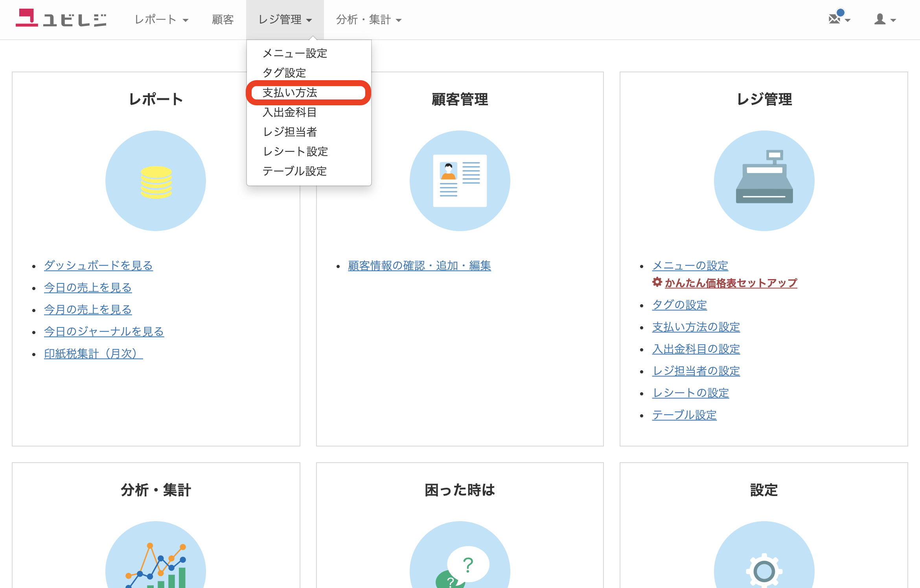This screenshot has width=920, height=588.
Task: Click the cash register icon
Action: [x=764, y=176]
